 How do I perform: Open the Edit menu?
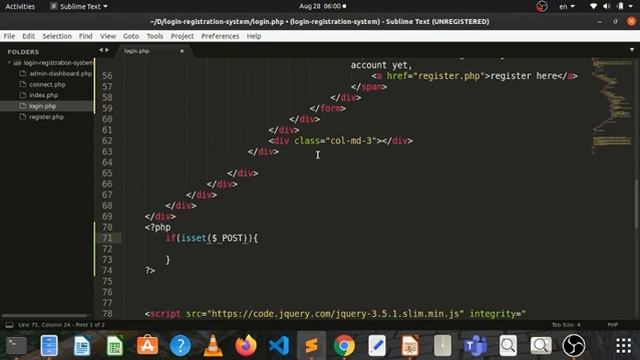(28, 36)
